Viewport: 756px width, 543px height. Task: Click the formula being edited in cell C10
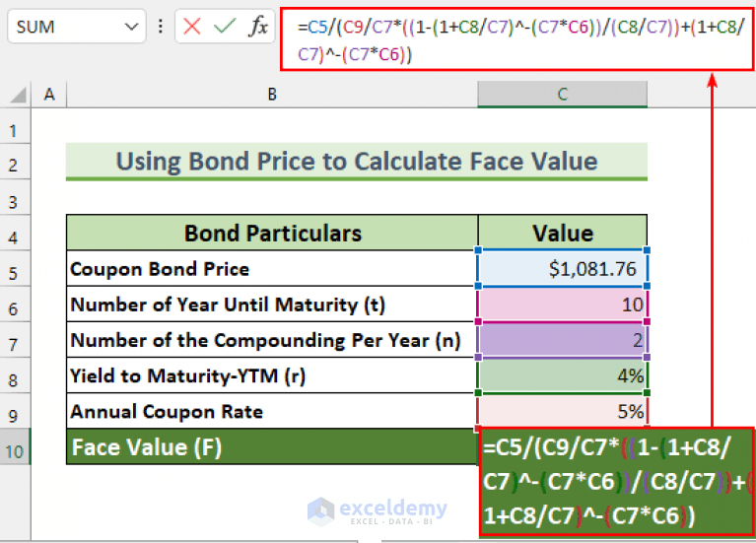[x=617, y=481]
